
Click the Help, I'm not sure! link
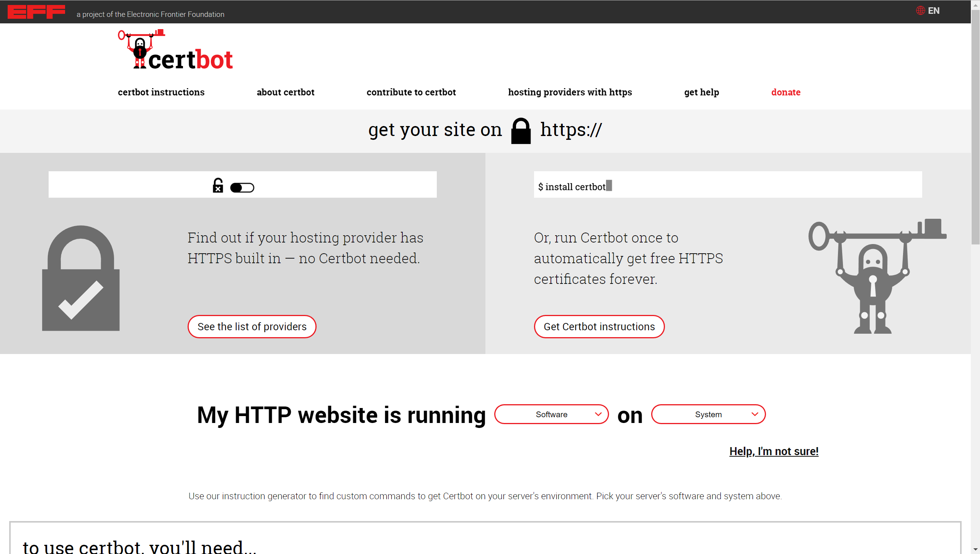coord(774,451)
